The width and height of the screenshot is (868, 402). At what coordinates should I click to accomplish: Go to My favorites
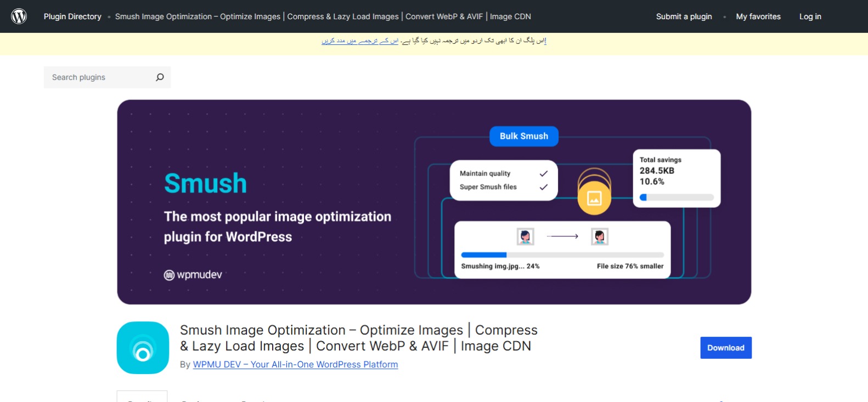tap(758, 16)
